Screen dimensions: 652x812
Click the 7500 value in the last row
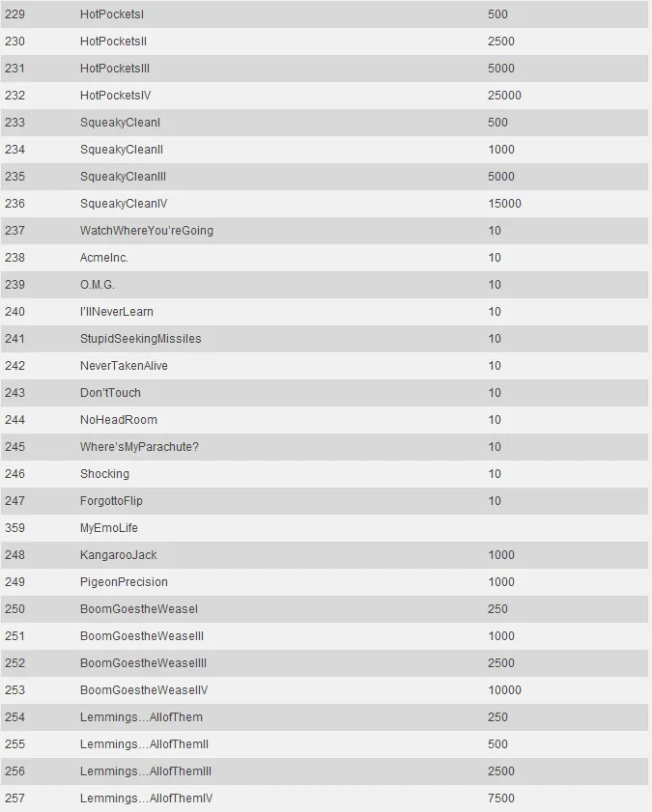click(501, 798)
